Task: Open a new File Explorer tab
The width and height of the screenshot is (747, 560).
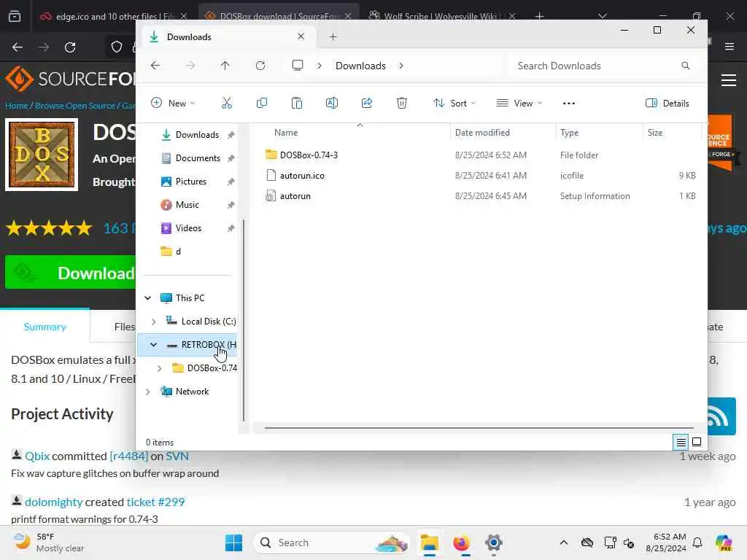Action: point(333,36)
